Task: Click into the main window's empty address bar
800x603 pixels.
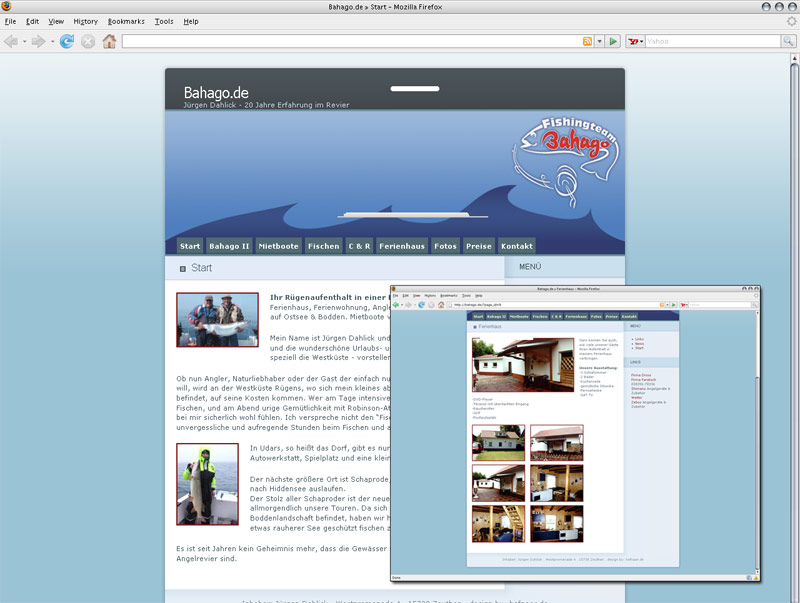Action: (350, 41)
